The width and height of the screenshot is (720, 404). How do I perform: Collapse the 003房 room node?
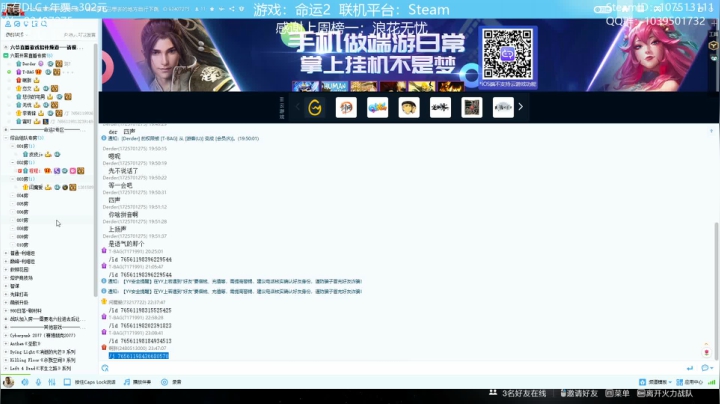[x=13, y=179]
